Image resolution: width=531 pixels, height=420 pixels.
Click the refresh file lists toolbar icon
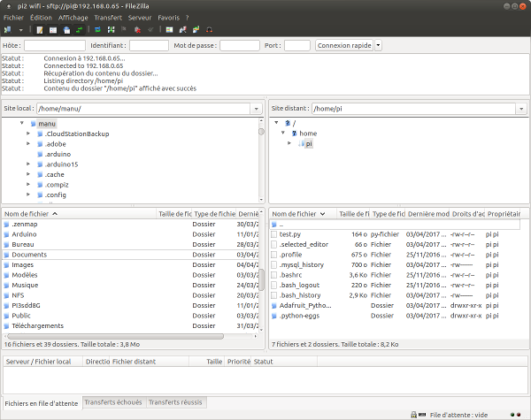click(96, 29)
